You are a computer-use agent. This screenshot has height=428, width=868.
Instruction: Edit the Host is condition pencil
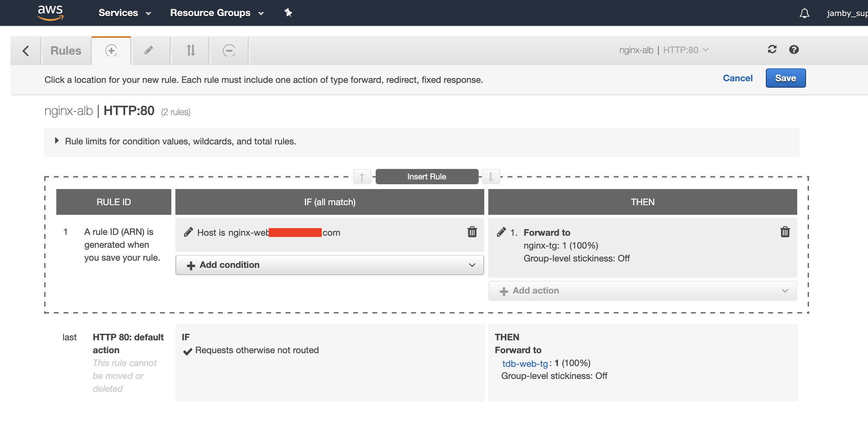pyautogui.click(x=188, y=232)
